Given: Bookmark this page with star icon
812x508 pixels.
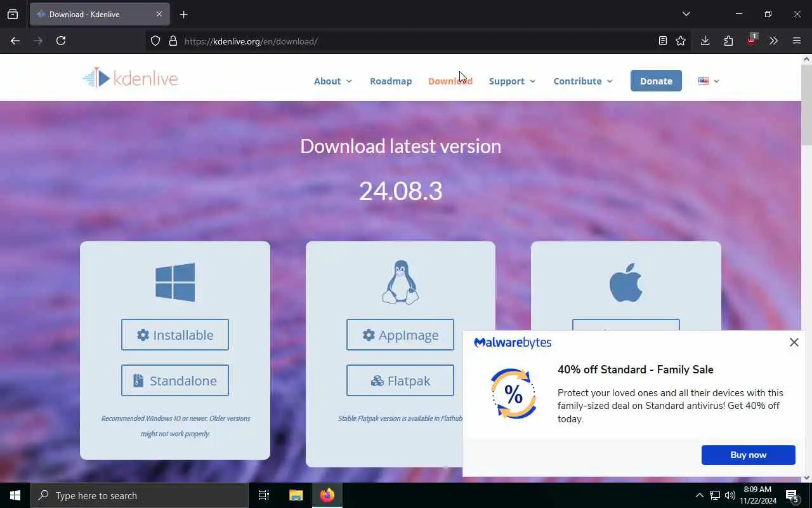Looking at the screenshot, I should pyautogui.click(x=681, y=41).
